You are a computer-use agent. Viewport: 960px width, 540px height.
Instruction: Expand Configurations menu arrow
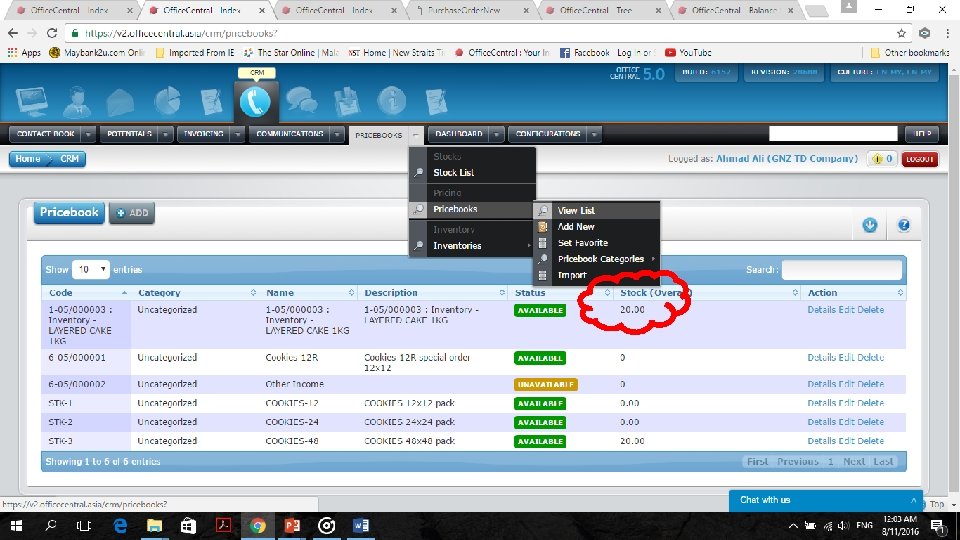click(x=594, y=134)
